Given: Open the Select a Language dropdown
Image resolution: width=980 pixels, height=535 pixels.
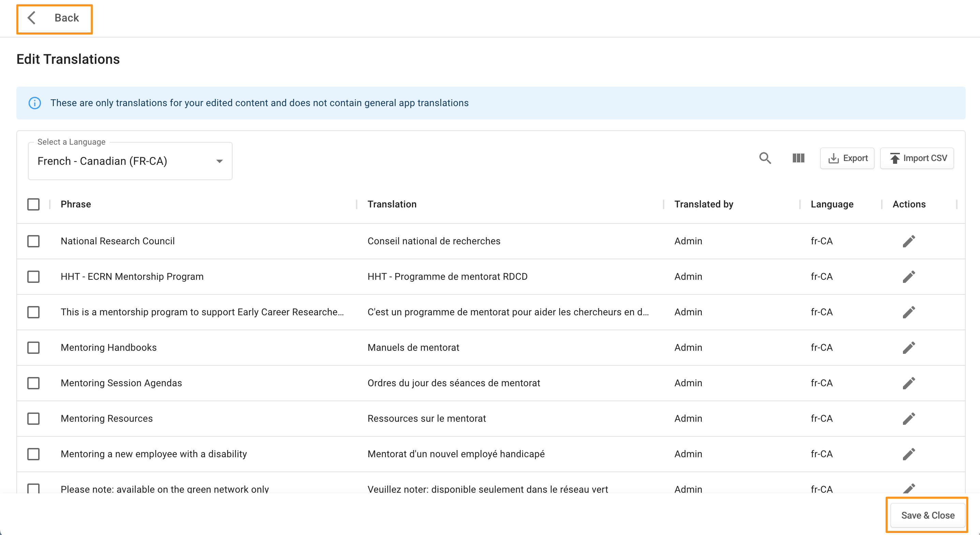Looking at the screenshot, I should coord(130,161).
